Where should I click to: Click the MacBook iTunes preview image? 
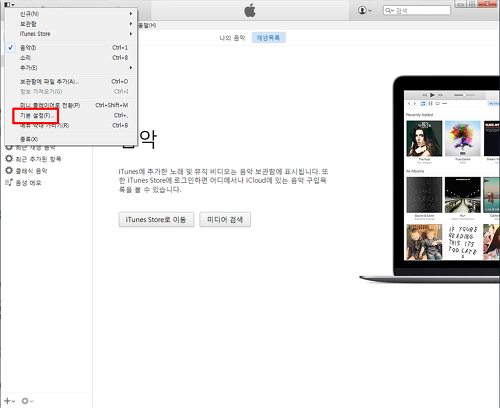click(x=430, y=179)
